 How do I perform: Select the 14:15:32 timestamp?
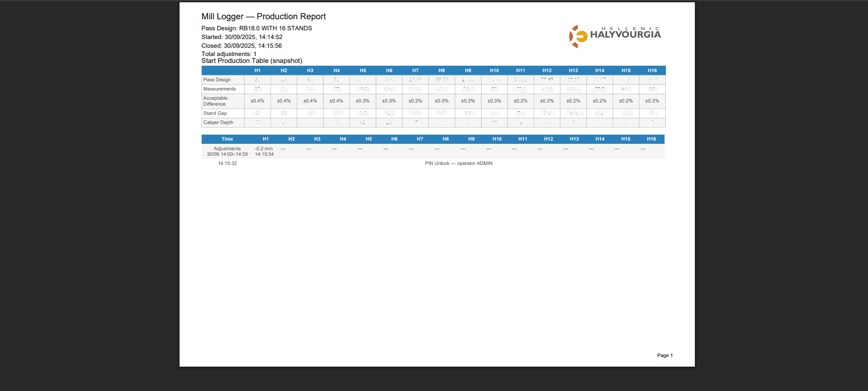point(227,164)
